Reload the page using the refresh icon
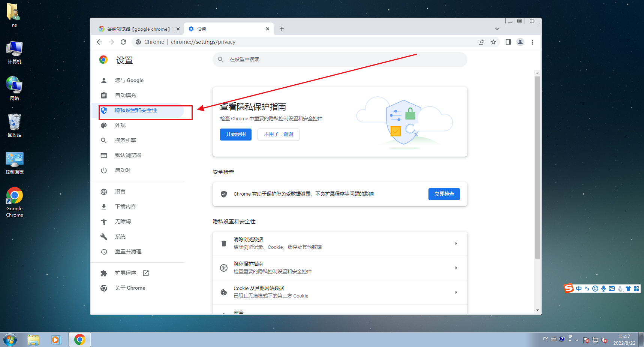The image size is (644, 347). (x=123, y=42)
